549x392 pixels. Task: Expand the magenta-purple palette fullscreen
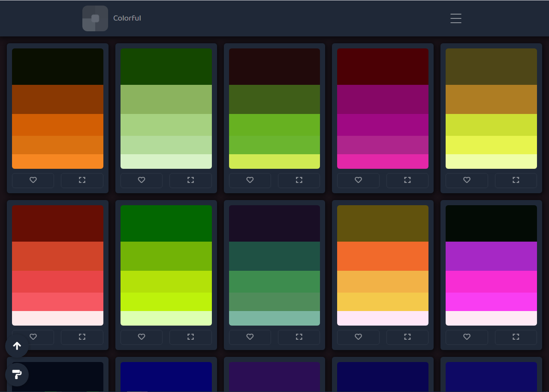(407, 180)
